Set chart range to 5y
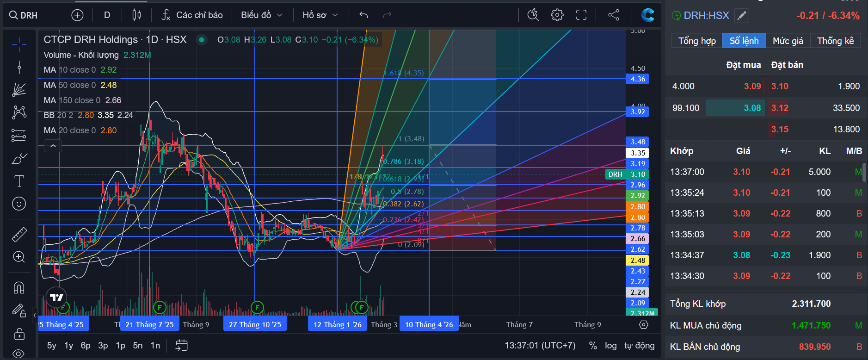This screenshot has height=360, width=868. point(52,346)
